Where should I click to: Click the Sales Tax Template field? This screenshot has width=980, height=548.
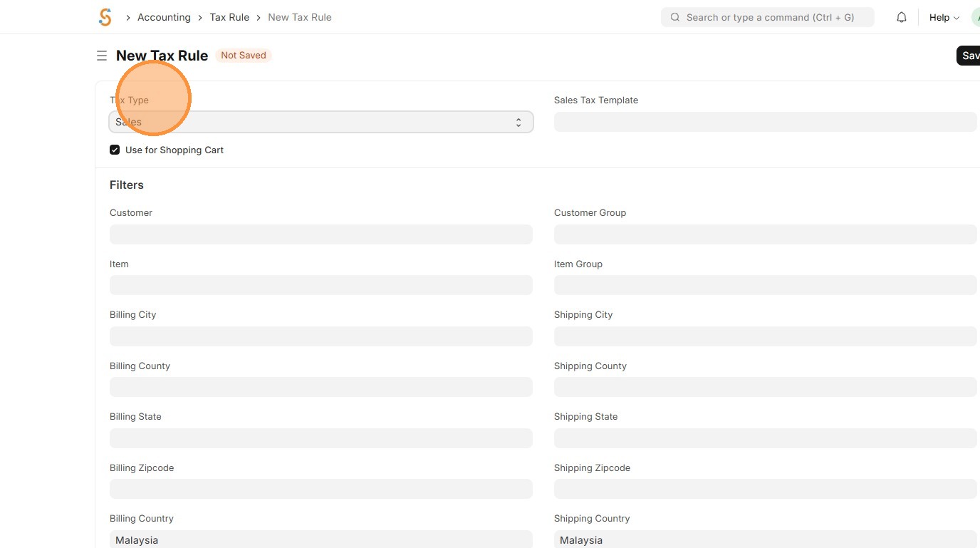[765, 122]
